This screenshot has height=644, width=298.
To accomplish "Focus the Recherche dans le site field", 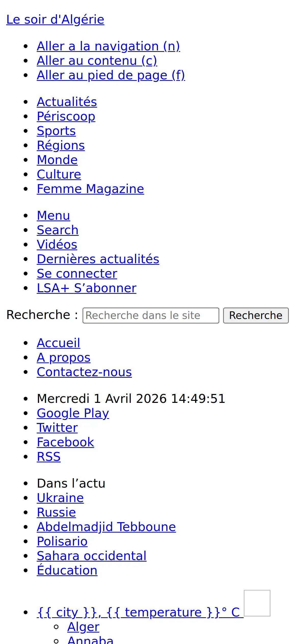I will click(151, 315).
